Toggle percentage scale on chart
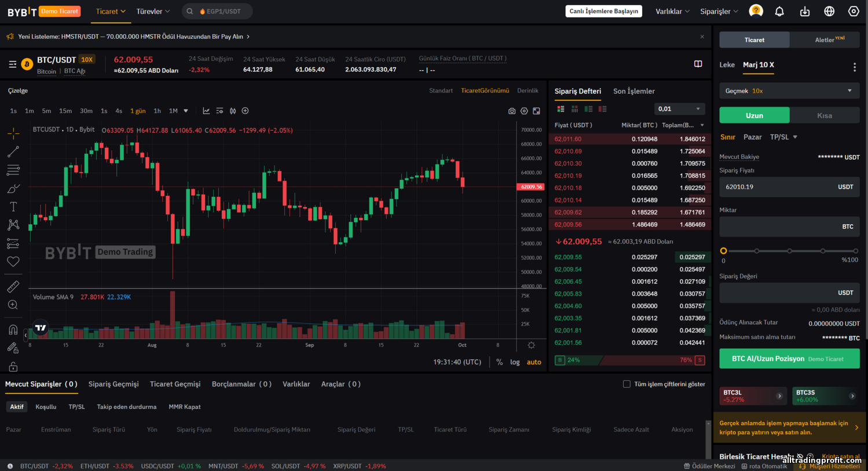Image resolution: width=868 pixels, height=471 pixels. (x=499, y=362)
